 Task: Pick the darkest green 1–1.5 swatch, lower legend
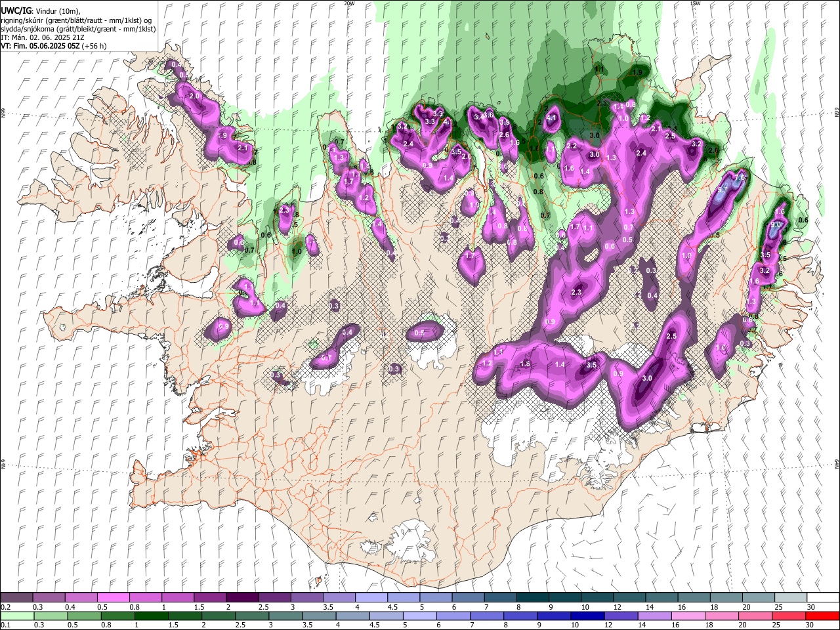pyautogui.click(x=151, y=616)
